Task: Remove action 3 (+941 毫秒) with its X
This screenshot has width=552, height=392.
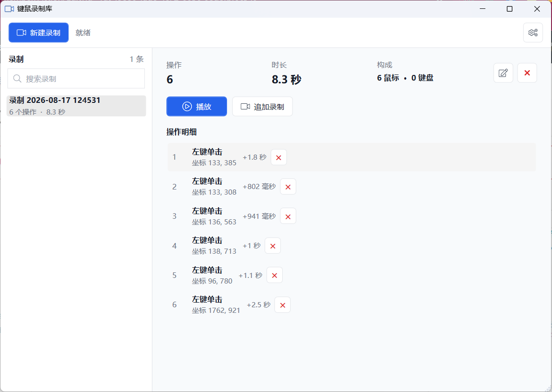Action: pyautogui.click(x=288, y=216)
